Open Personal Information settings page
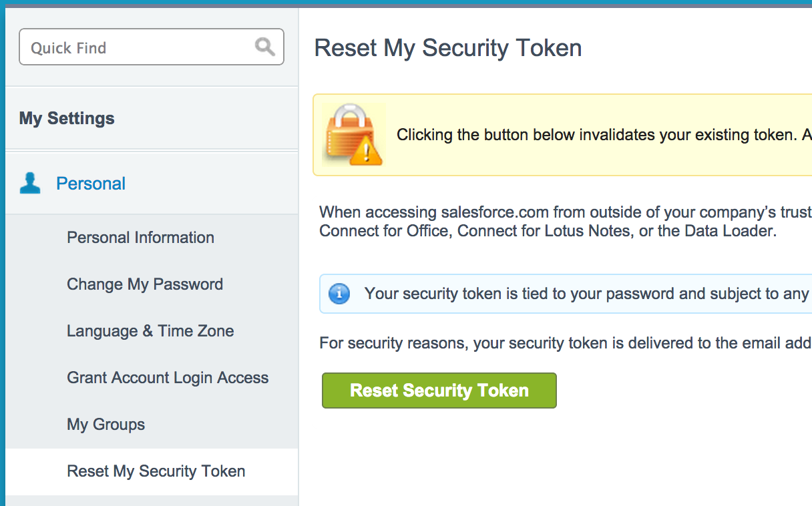The height and width of the screenshot is (506, 812). (x=140, y=238)
